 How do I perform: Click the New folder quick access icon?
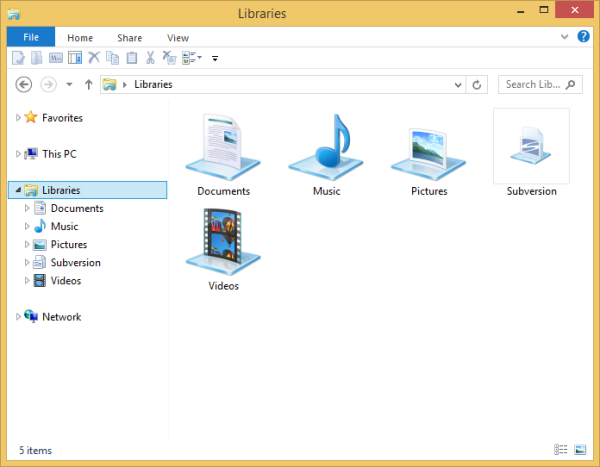coord(37,58)
